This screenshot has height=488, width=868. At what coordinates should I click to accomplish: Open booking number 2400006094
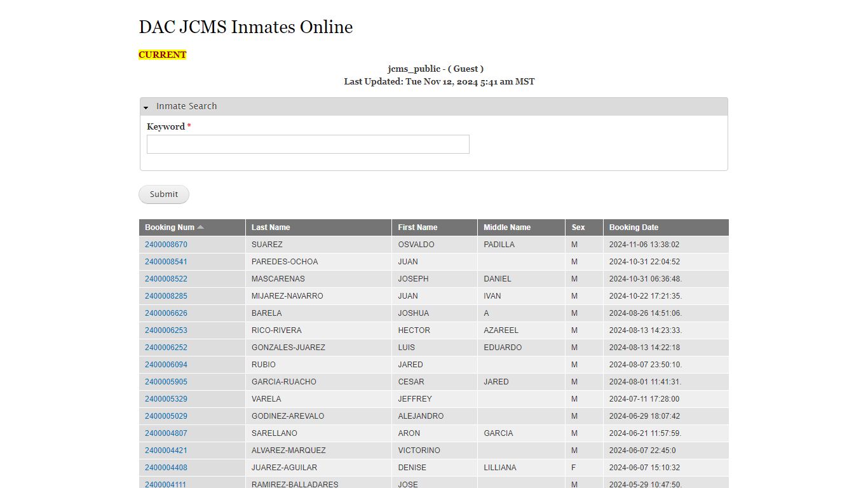pyautogui.click(x=166, y=365)
